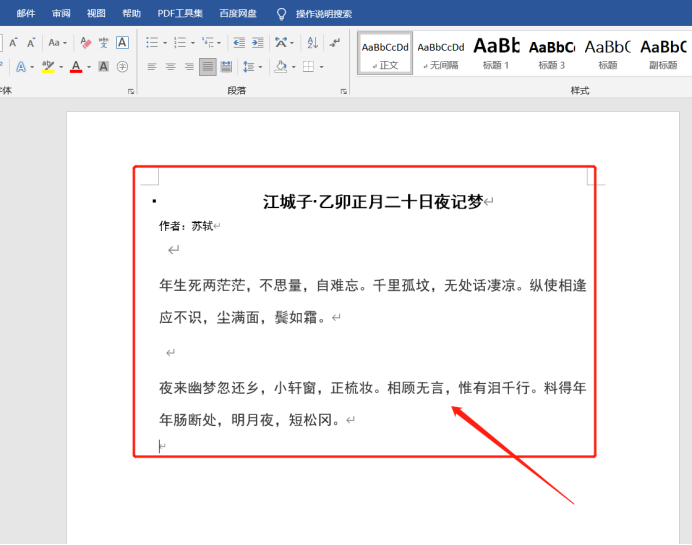Apply character border with boxed A icon
692x545 pixels.
pos(122,42)
